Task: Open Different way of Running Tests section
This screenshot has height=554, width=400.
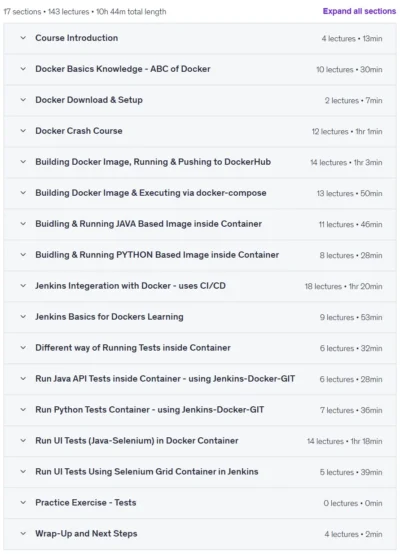Action: tap(200, 348)
